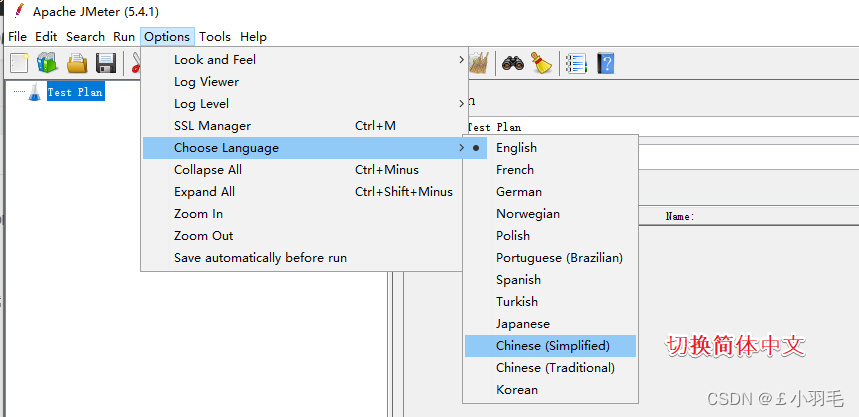Viewport: 859px width, 417px height.
Task: Select the Test Plan tree node
Action: (75, 92)
